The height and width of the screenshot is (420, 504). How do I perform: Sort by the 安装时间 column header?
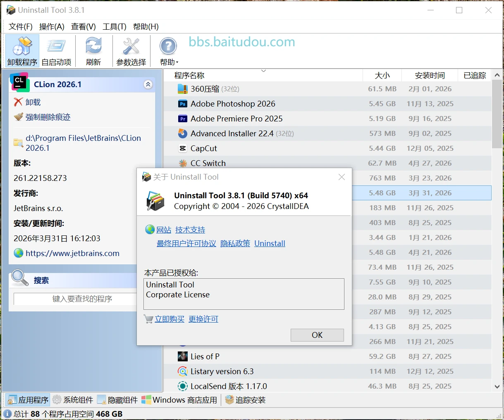[x=430, y=75]
